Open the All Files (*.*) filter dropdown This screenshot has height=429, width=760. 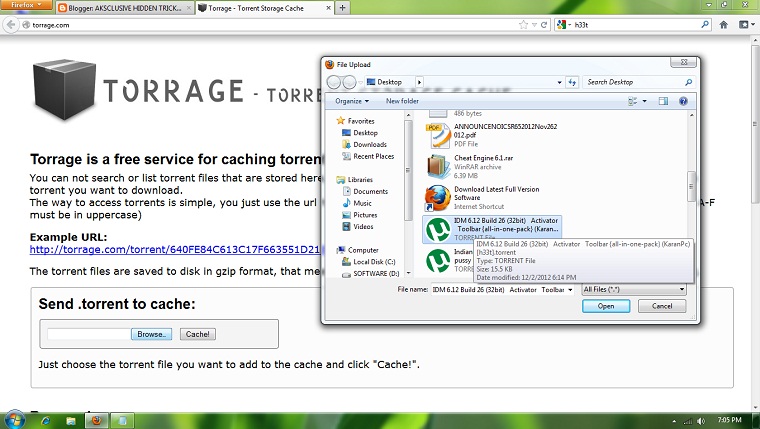634,289
